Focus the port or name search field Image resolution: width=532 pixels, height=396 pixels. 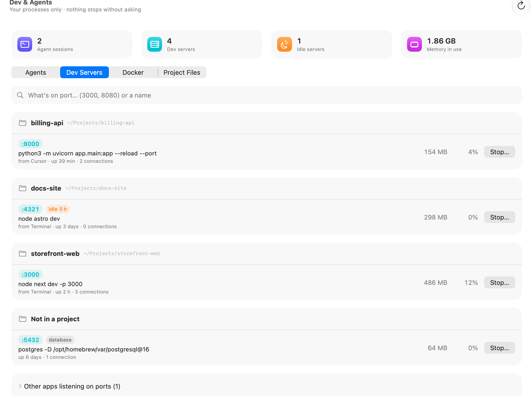[267, 95]
